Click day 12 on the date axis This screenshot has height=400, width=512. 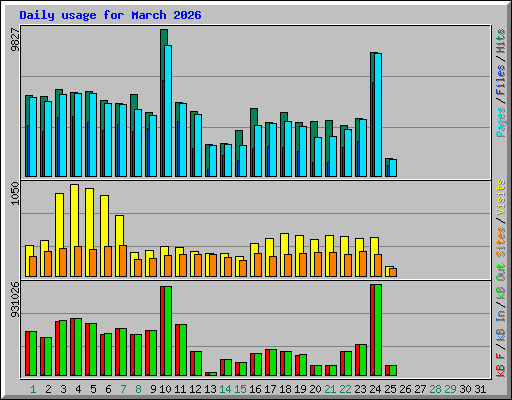click(195, 389)
